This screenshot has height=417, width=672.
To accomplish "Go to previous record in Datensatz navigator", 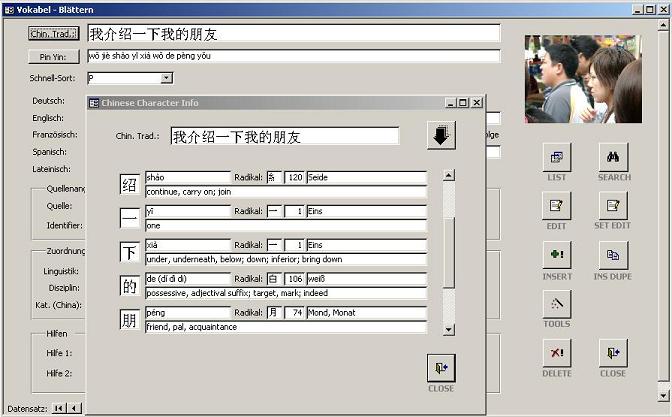I will coord(74,408).
